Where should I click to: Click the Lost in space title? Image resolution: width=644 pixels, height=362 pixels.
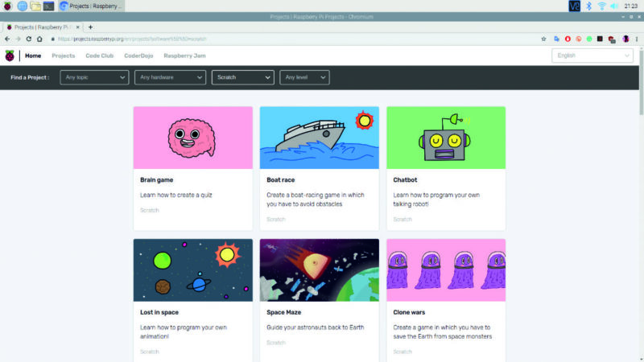pos(159,312)
